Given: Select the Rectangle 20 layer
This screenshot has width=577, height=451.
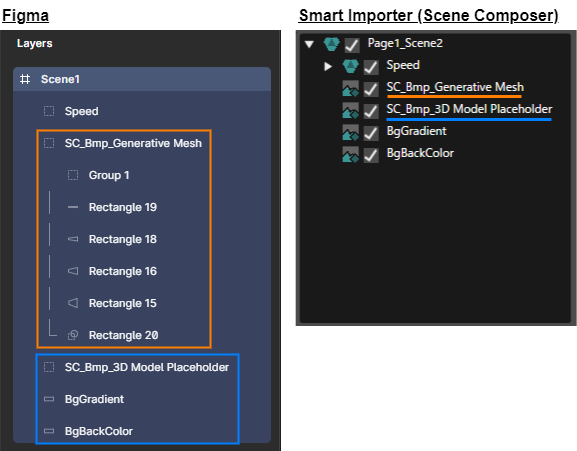Looking at the screenshot, I should [x=123, y=335].
